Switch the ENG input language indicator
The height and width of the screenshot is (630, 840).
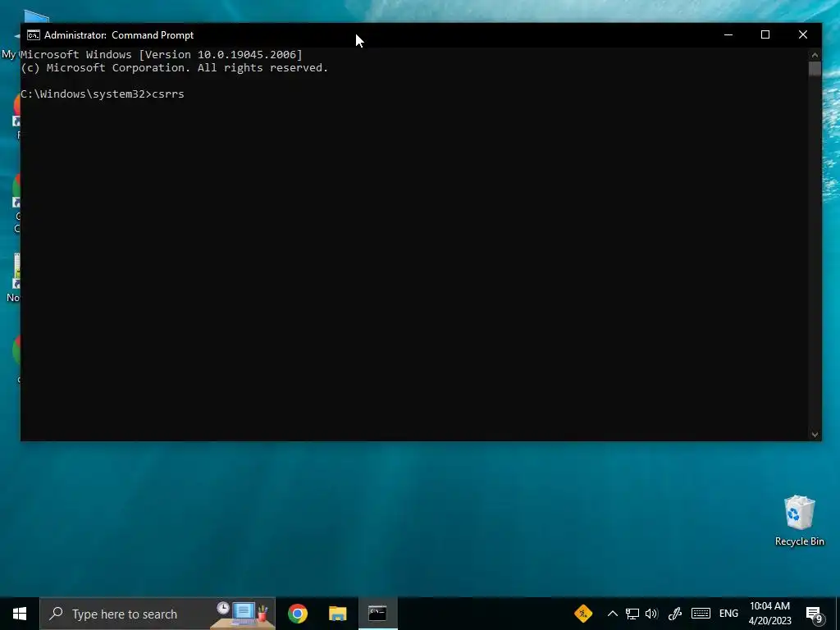(728, 614)
